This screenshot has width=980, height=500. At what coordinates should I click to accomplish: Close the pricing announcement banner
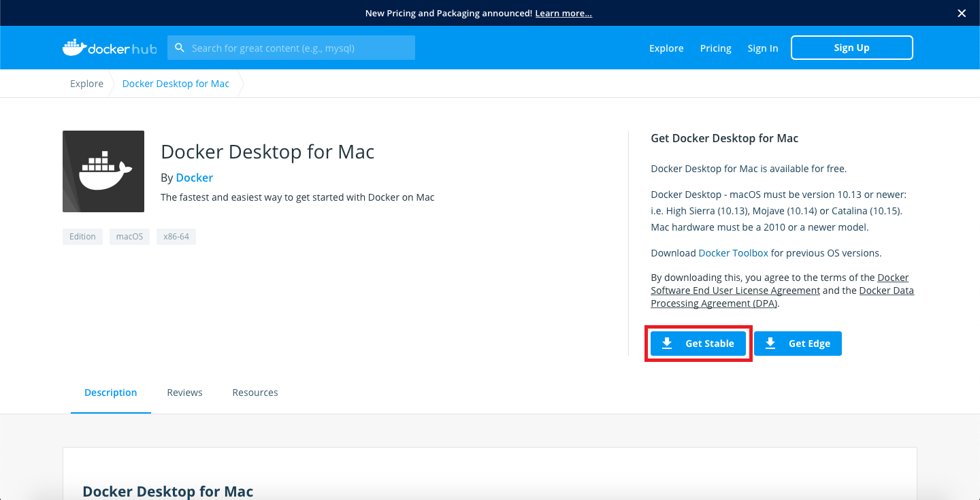[x=962, y=13]
